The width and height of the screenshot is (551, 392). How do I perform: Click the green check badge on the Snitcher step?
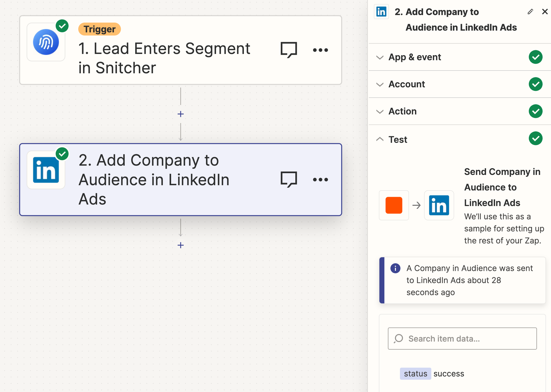point(62,26)
